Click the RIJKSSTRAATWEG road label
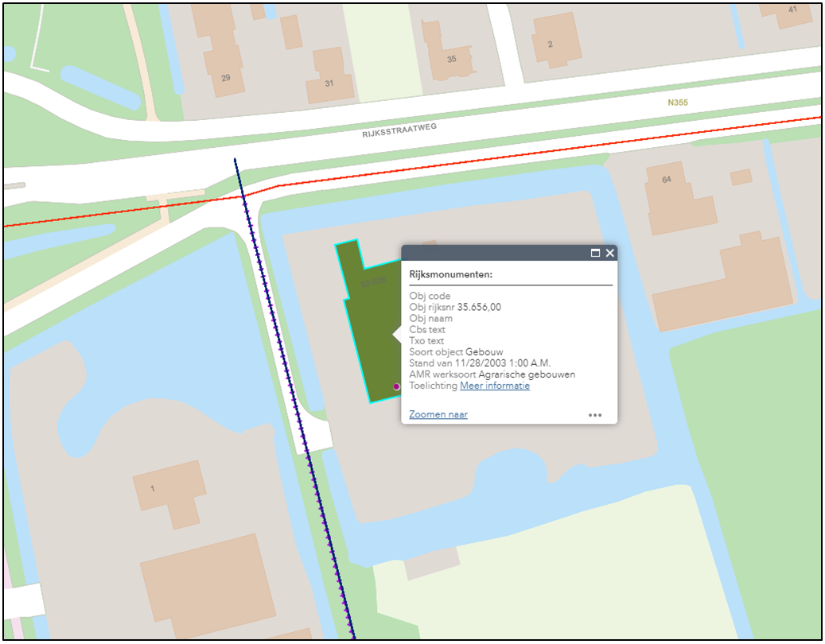Screen dimensions: 825x644 coord(399,130)
